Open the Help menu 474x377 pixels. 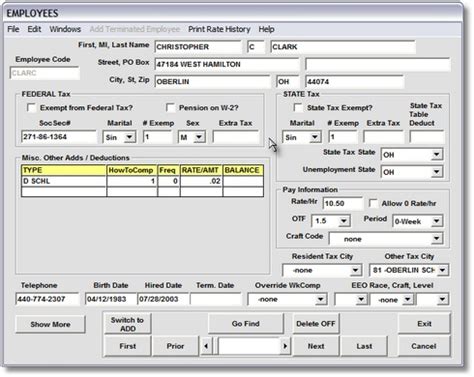tap(266, 29)
